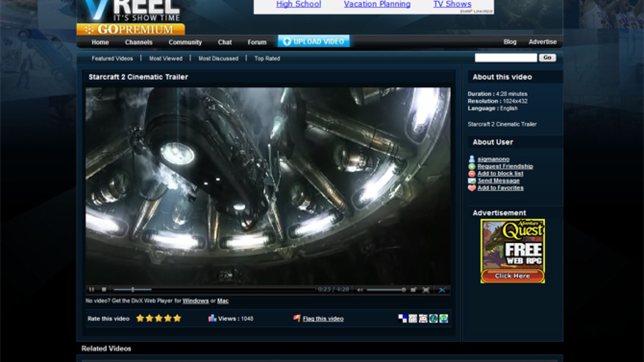Click the red flag icon to flag video
The height and width of the screenshot is (362, 644).
[296, 318]
